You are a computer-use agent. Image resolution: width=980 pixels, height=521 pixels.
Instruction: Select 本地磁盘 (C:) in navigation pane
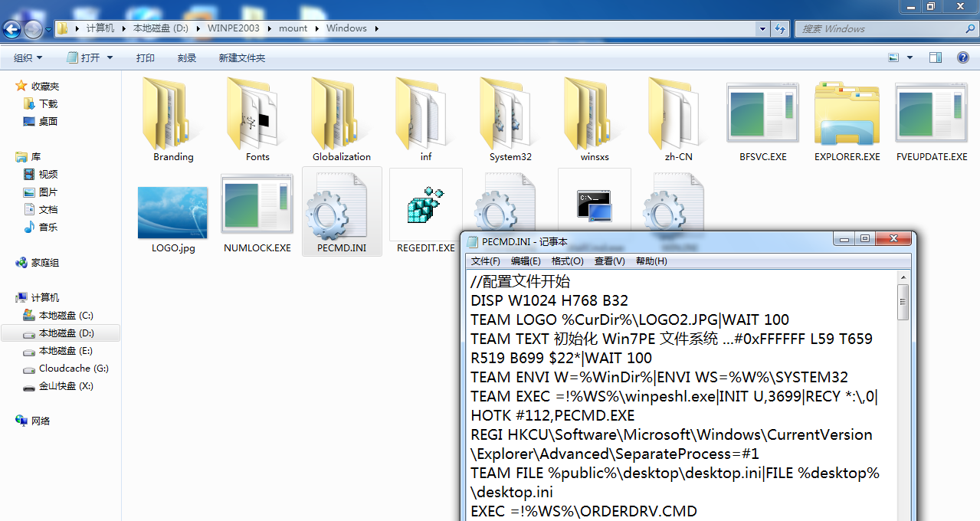click(66, 315)
